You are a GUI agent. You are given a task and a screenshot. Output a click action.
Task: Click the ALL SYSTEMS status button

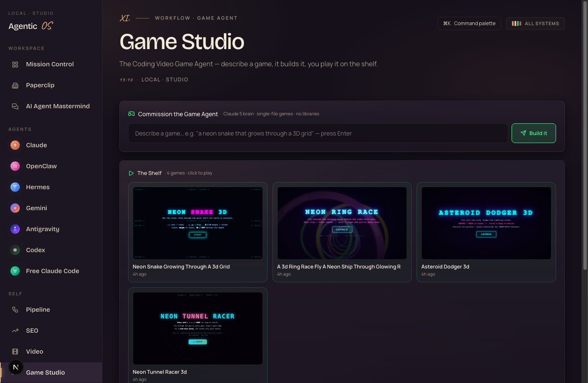point(535,23)
